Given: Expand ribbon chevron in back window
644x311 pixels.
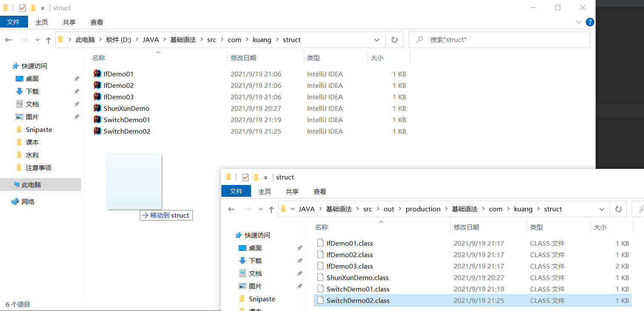Looking at the screenshot, I should pyautogui.click(x=579, y=22).
